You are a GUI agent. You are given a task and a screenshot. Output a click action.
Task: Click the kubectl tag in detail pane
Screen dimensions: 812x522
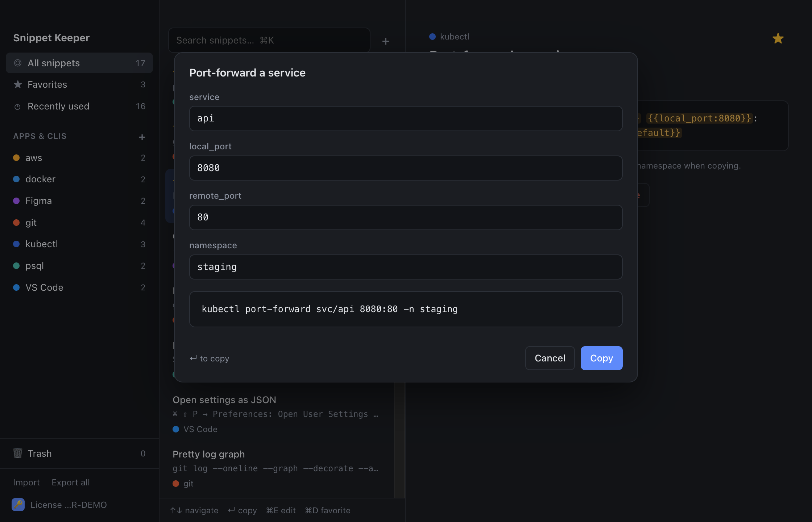(x=449, y=37)
